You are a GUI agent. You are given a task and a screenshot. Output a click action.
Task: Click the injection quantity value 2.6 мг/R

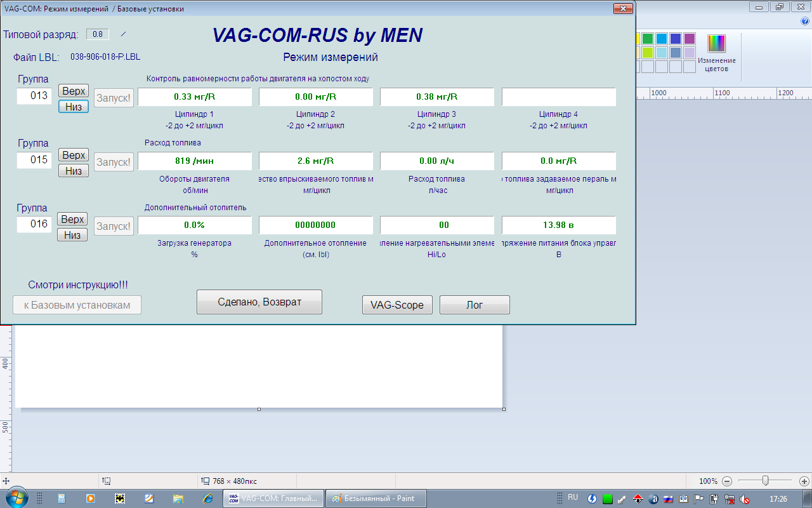(x=316, y=161)
